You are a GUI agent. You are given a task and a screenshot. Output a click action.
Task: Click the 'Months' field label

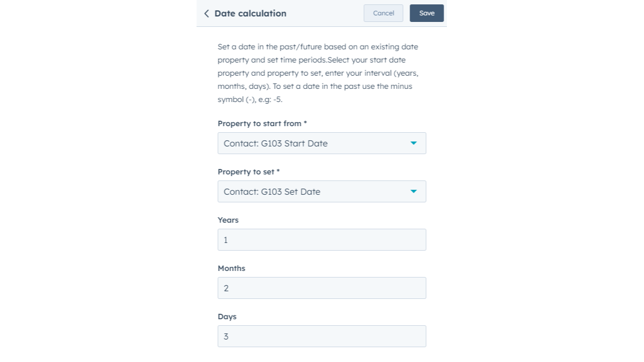(231, 268)
